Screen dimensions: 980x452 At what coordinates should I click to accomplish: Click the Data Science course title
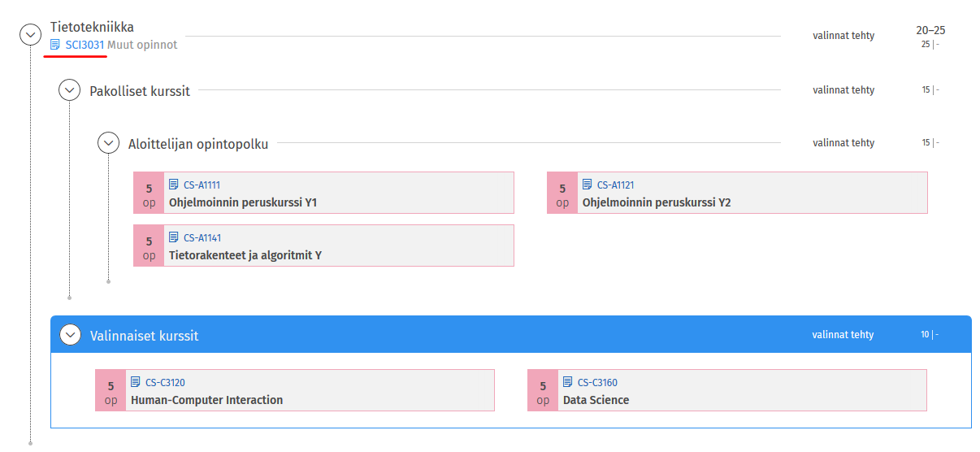tap(596, 400)
